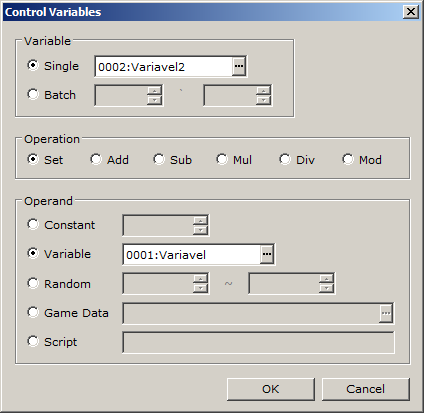This screenshot has width=424, height=413.
Task: Decrease the Random maximum value
Action: (327, 288)
